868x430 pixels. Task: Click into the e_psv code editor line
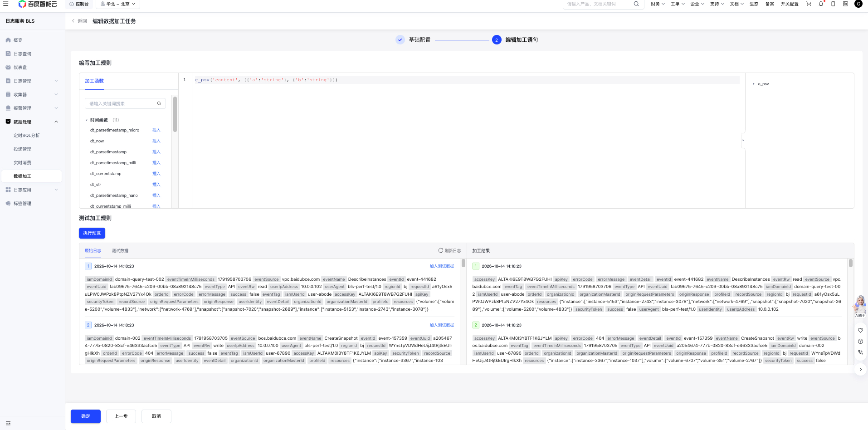coord(467,80)
